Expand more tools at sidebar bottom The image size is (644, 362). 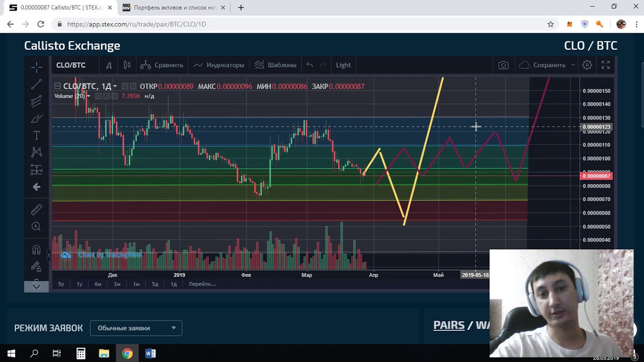pyautogui.click(x=36, y=286)
